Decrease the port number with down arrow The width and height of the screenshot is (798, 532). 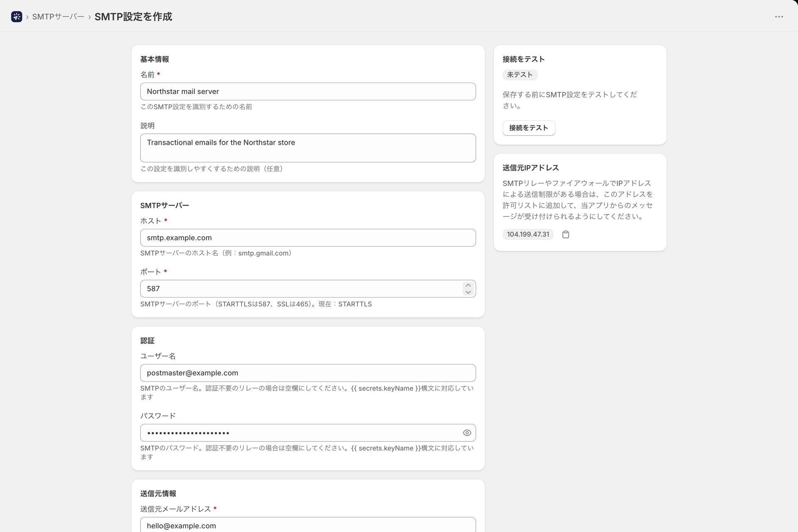pos(468,292)
